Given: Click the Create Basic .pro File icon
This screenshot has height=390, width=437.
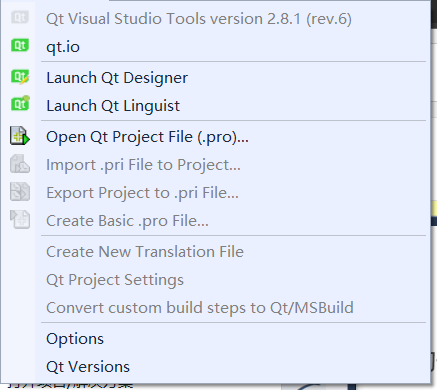Looking at the screenshot, I should click(20, 220).
